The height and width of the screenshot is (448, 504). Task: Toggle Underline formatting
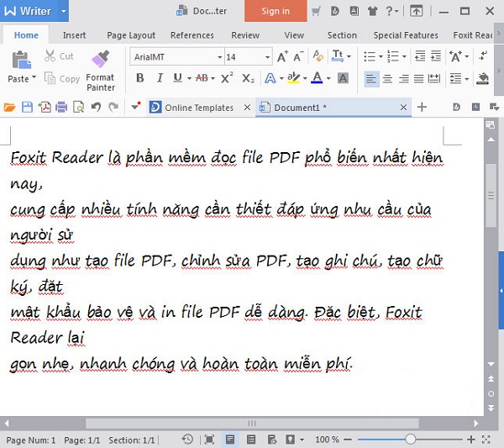pyautogui.click(x=177, y=78)
